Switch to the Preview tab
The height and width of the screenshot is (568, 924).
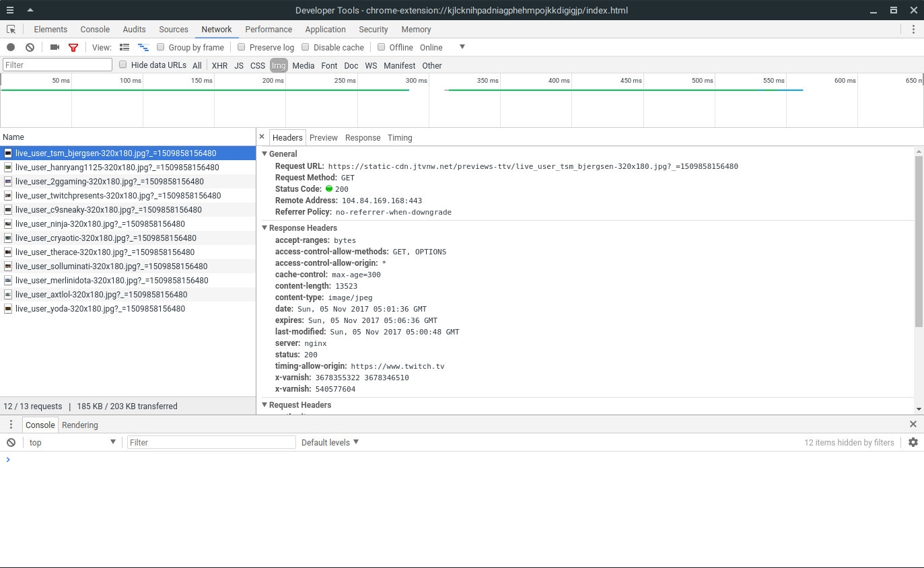[323, 137]
